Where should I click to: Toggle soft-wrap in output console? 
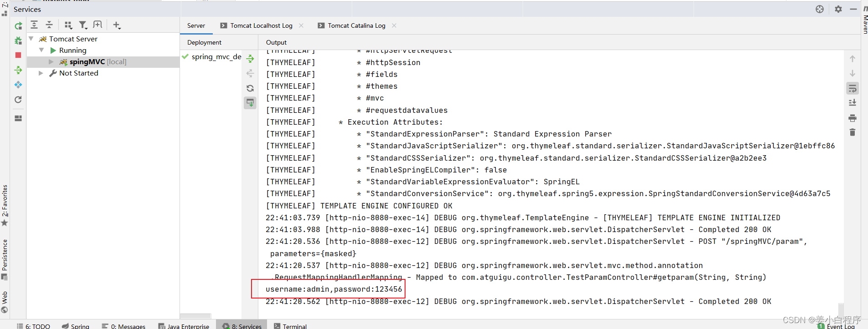click(x=853, y=88)
